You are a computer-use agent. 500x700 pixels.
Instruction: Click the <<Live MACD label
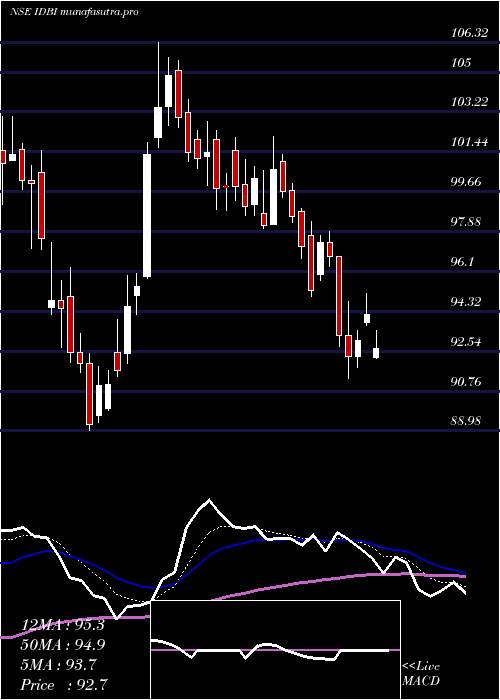point(421,674)
